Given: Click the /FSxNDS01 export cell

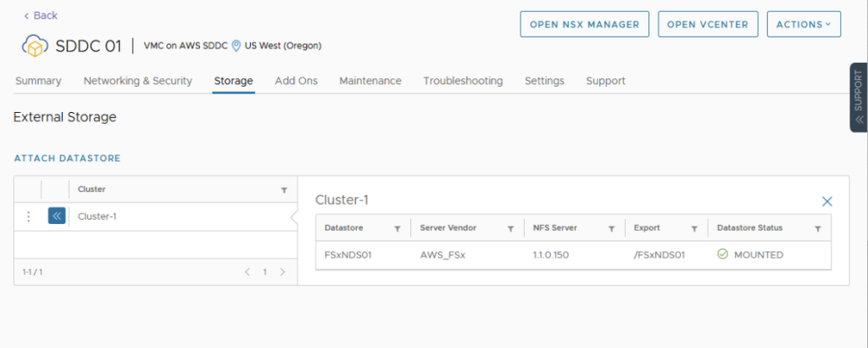Looking at the screenshot, I should coord(659,255).
